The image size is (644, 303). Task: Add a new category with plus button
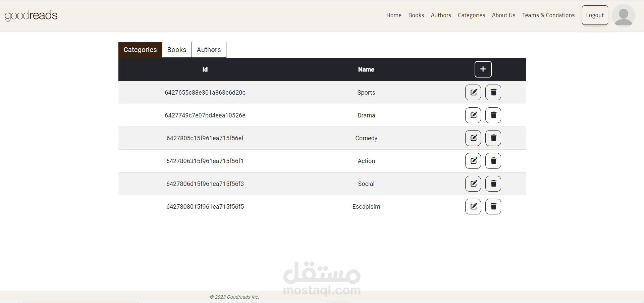pyautogui.click(x=483, y=69)
